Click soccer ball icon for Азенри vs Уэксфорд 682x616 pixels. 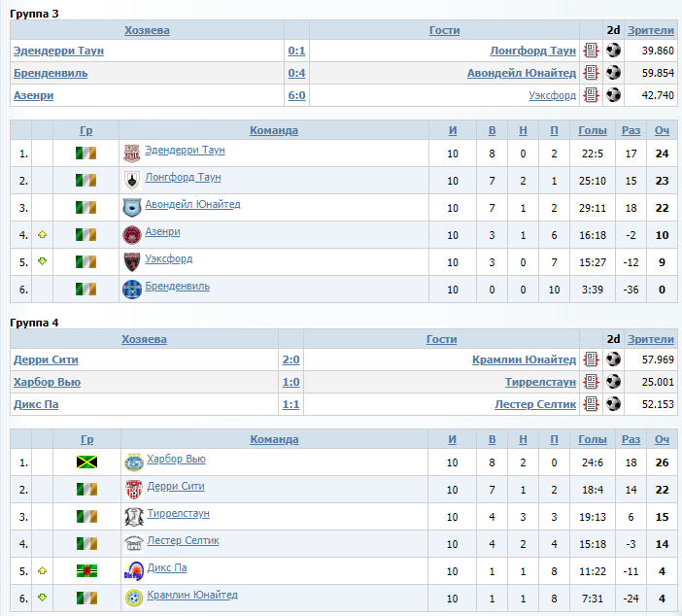[613, 94]
